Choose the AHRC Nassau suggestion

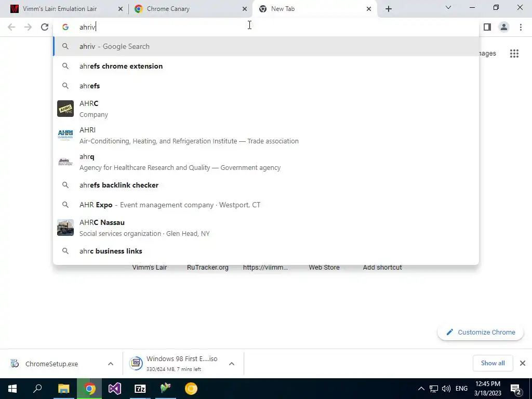(266, 228)
